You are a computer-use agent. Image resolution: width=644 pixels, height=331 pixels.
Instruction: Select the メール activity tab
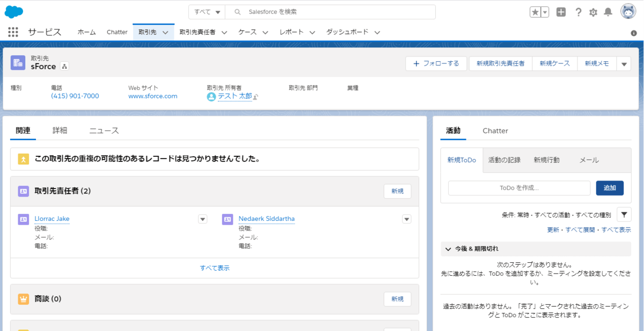point(589,160)
